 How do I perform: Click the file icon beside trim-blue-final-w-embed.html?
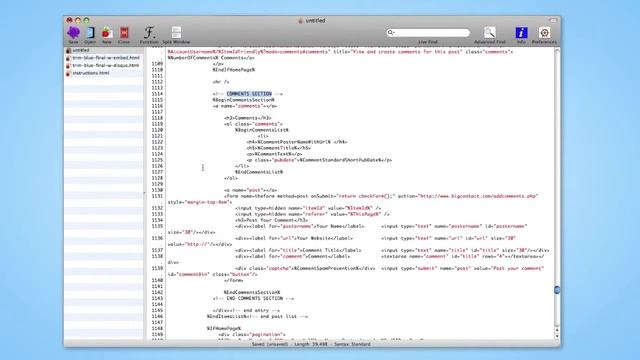click(69, 58)
